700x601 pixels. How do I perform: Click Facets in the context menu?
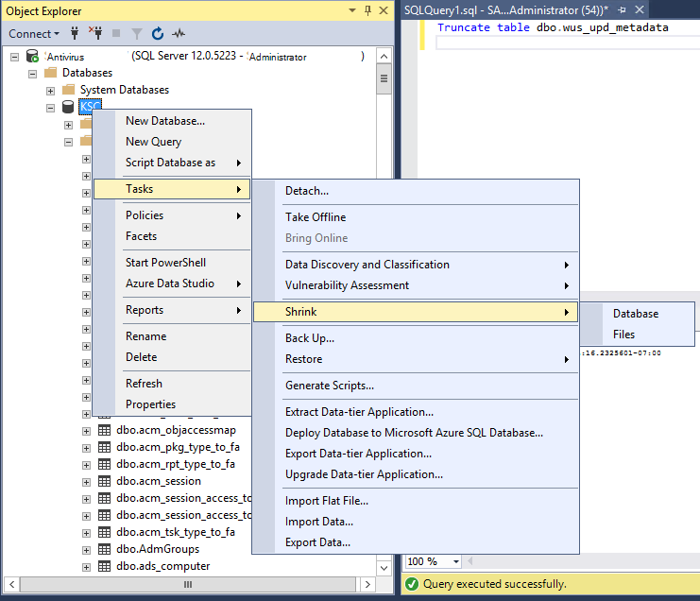tap(172, 236)
